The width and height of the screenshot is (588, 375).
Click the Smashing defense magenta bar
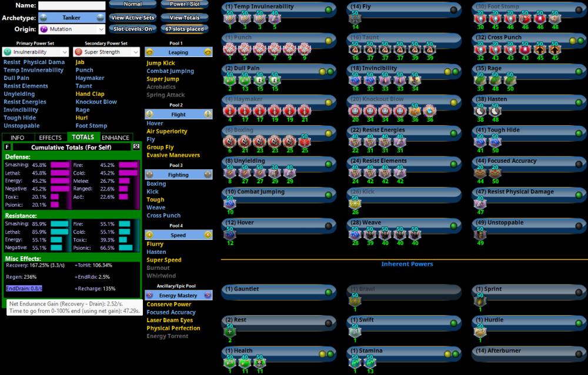(60, 165)
